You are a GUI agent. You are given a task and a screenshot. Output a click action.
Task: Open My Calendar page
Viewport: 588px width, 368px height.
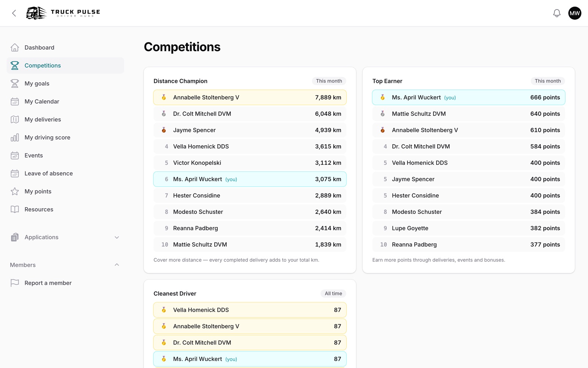pyautogui.click(x=65, y=102)
